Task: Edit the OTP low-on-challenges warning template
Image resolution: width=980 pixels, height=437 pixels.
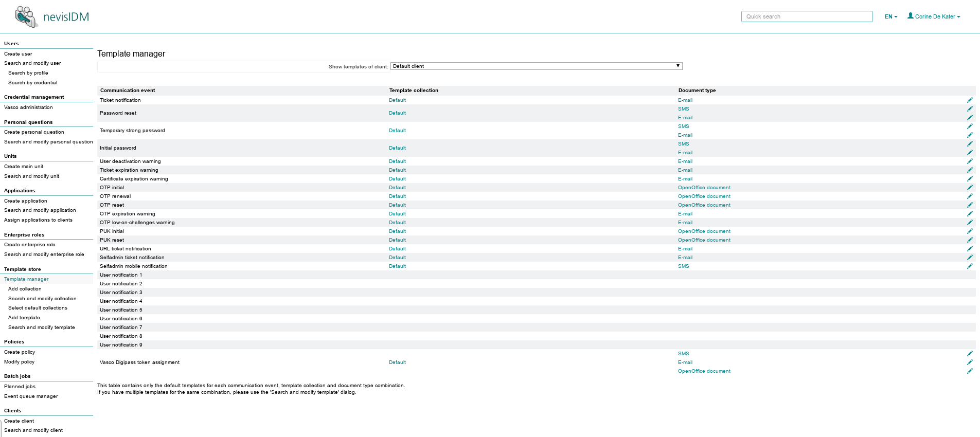Action: 970,223
